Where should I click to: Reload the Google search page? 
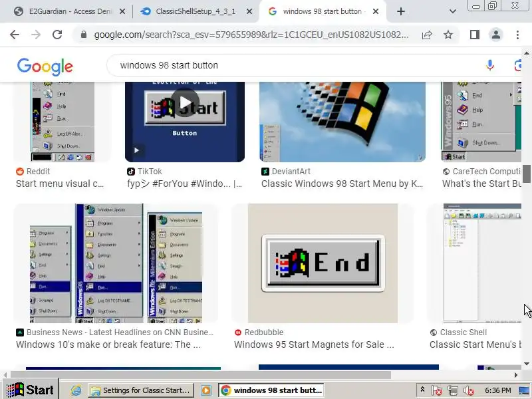(x=57, y=35)
